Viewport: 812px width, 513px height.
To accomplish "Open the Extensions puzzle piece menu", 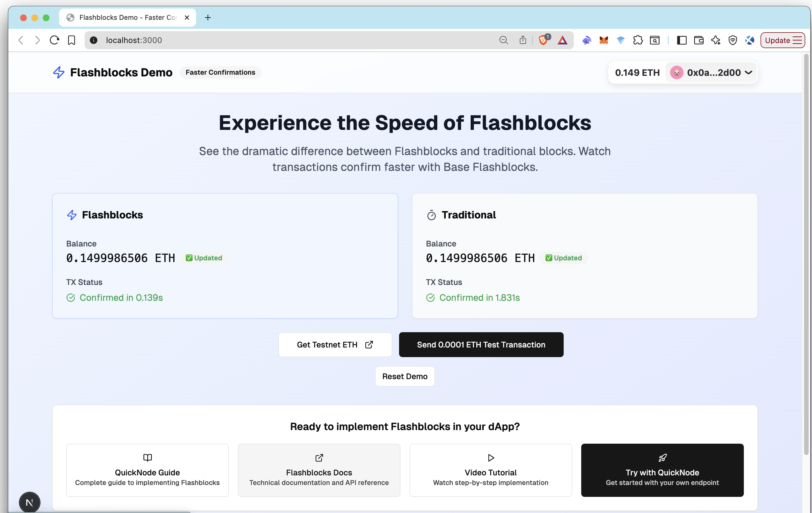I will click(638, 40).
